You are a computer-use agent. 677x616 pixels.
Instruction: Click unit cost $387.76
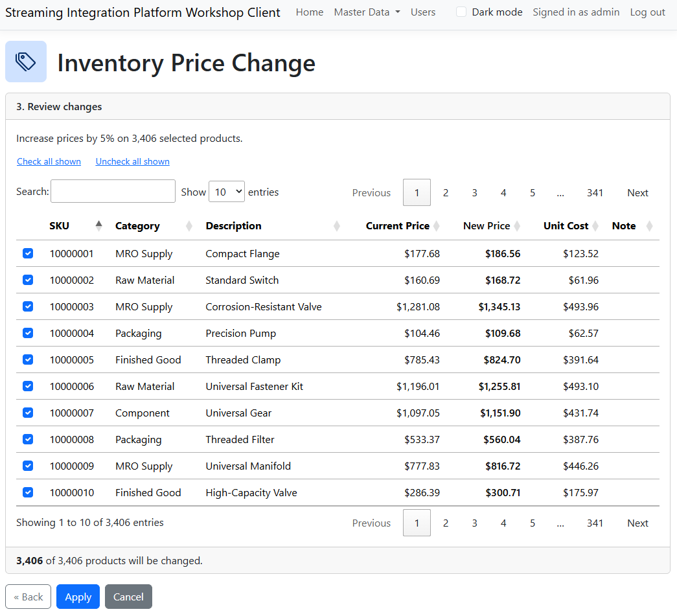580,439
